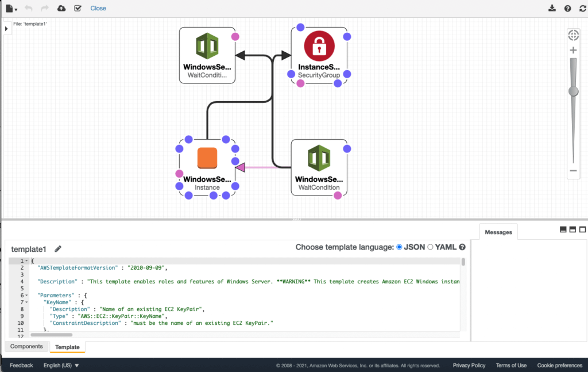Select the YAML template language radio button
588x372 pixels.
pyautogui.click(x=430, y=248)
